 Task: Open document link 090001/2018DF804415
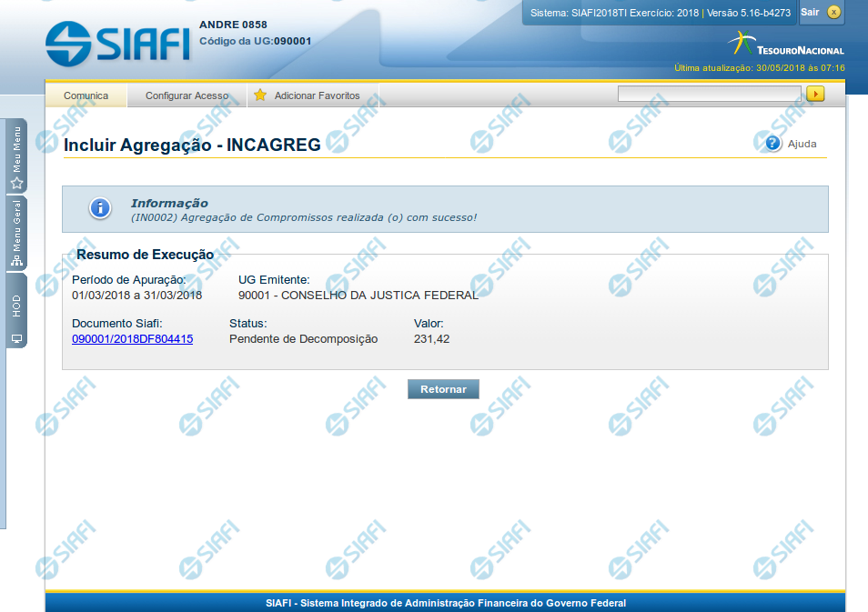[x=132, y=339]
